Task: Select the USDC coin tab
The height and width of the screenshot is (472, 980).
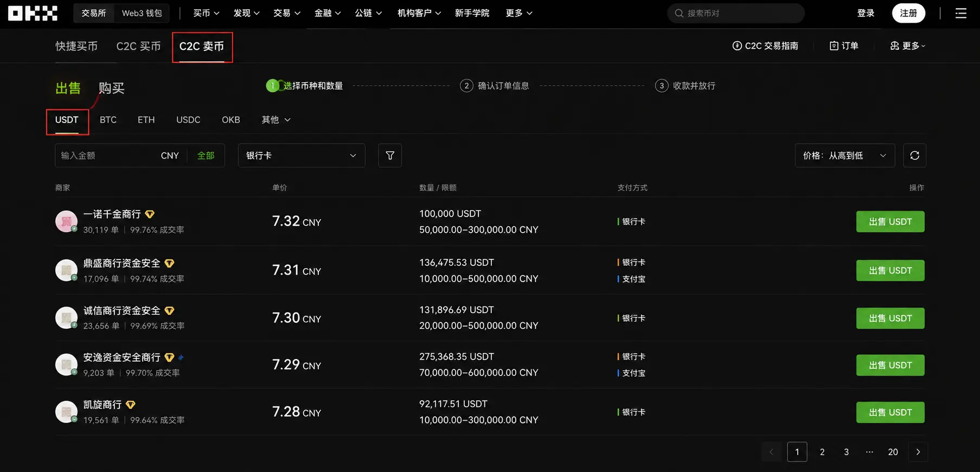Action: (x=188, y=120)
